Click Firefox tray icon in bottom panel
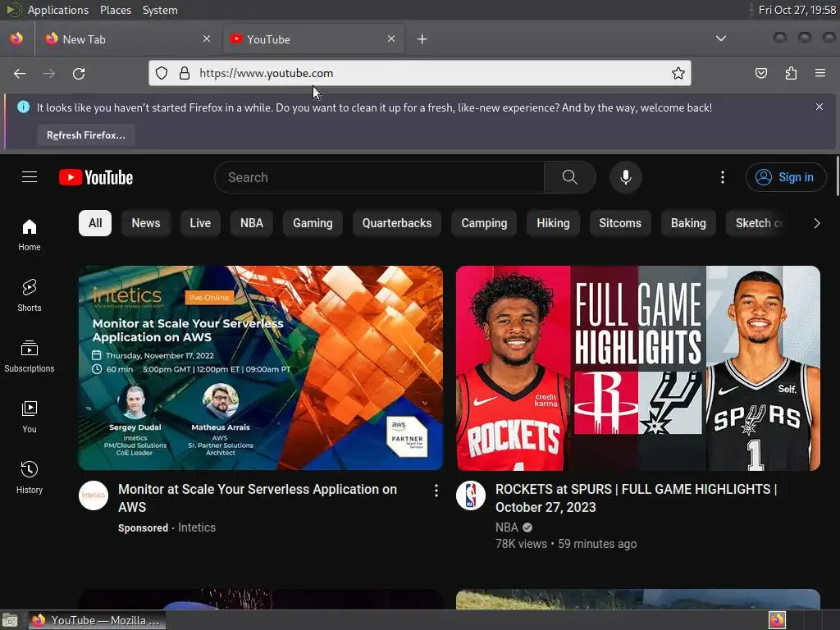Screen dimensions: 840x630 [777, 620]
